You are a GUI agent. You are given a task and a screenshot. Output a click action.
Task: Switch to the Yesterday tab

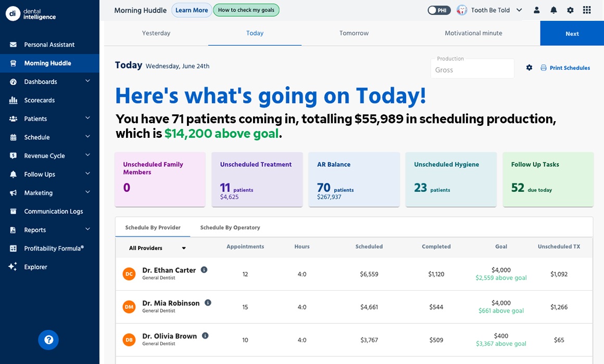pyautogui.click(x=156, y=33)
